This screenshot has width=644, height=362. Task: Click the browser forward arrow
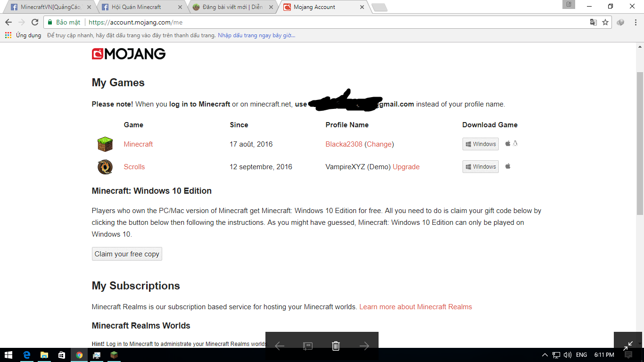(22, 22)
